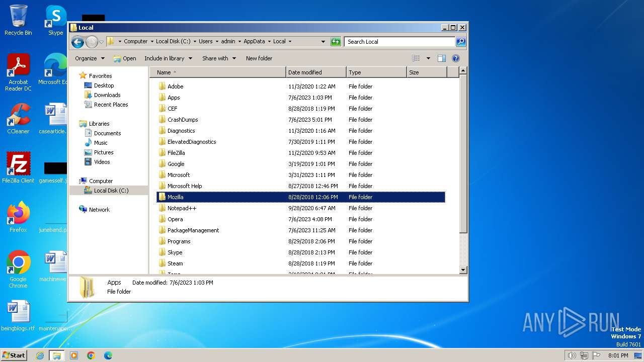The height and width of the screenshot is (362, 644).
Task: Open Internet Explorer from the taskbar
Action: point(40,355)
